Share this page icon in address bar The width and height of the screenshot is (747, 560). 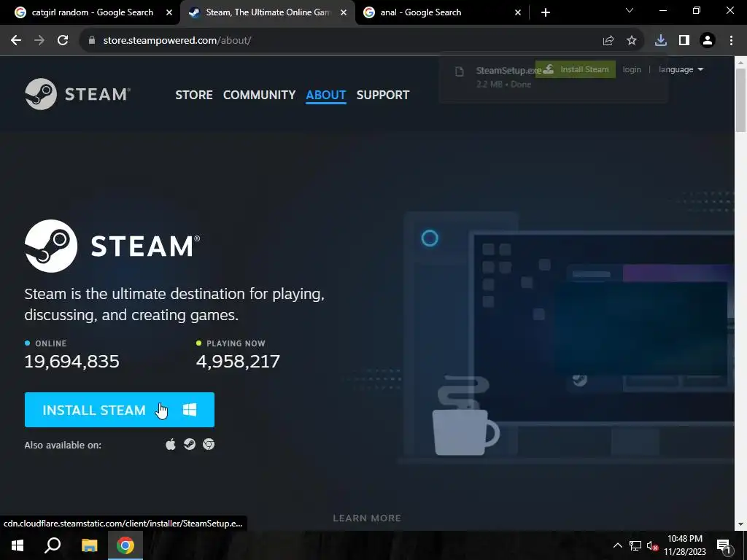pyautogui.click(x=608, y=41)
